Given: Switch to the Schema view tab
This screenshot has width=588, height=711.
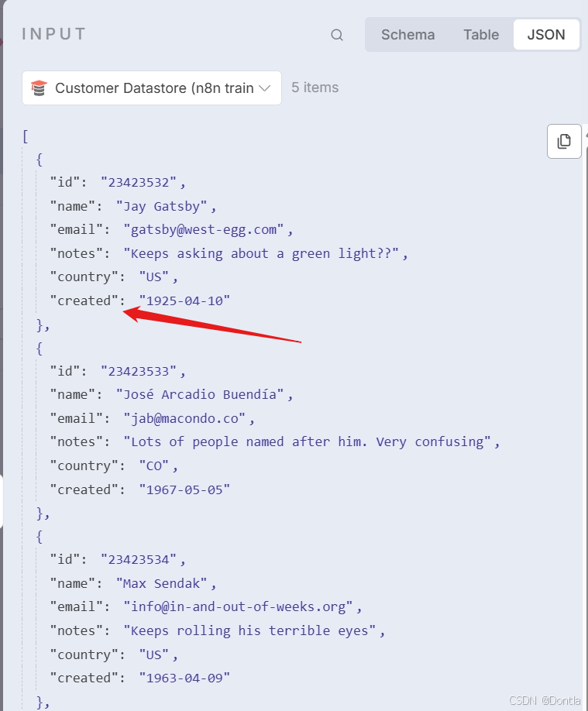Looking at the screenshot, I should [407, 34].
